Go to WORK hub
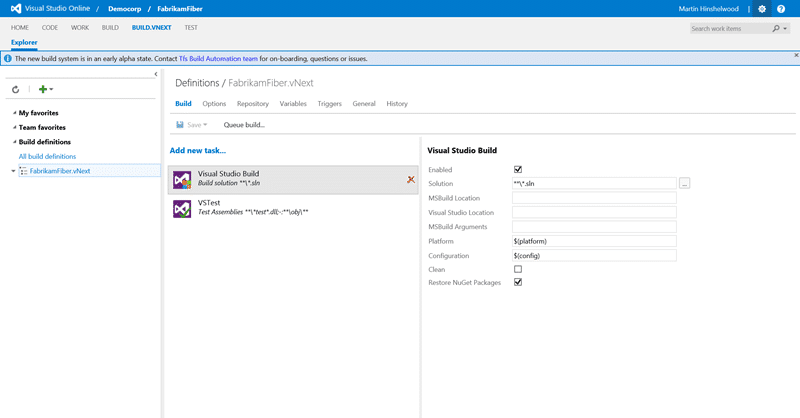800x418 pixels. point(80,28)
